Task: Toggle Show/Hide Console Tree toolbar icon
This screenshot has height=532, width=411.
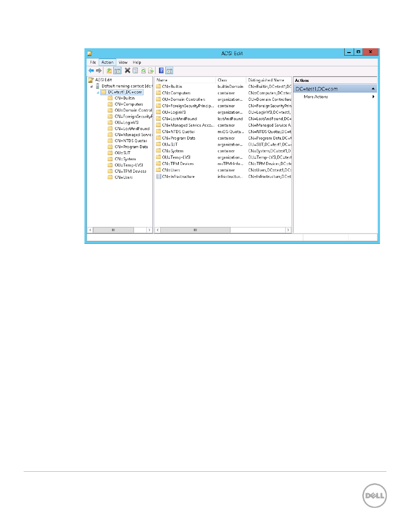Action: tap(117, 71)
